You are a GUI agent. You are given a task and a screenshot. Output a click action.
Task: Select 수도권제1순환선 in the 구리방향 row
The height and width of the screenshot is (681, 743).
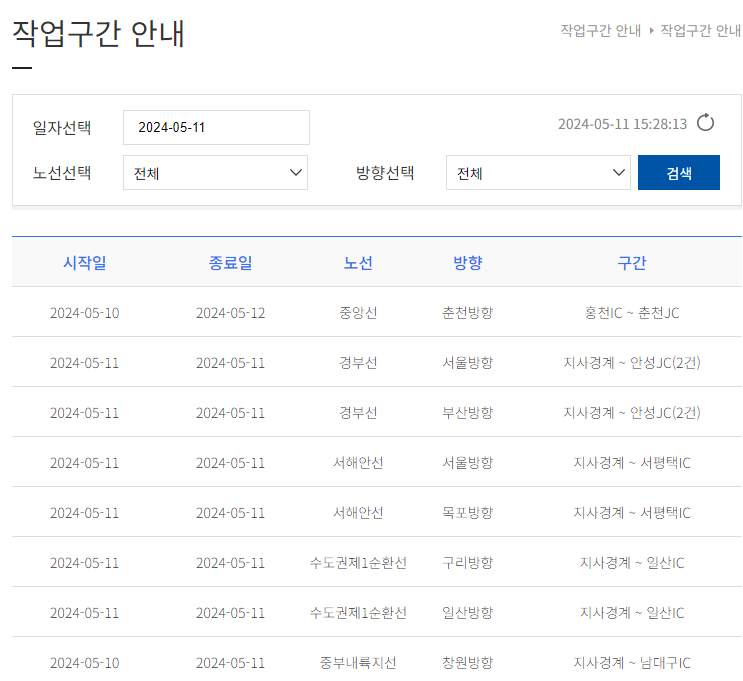pos(358,563)
